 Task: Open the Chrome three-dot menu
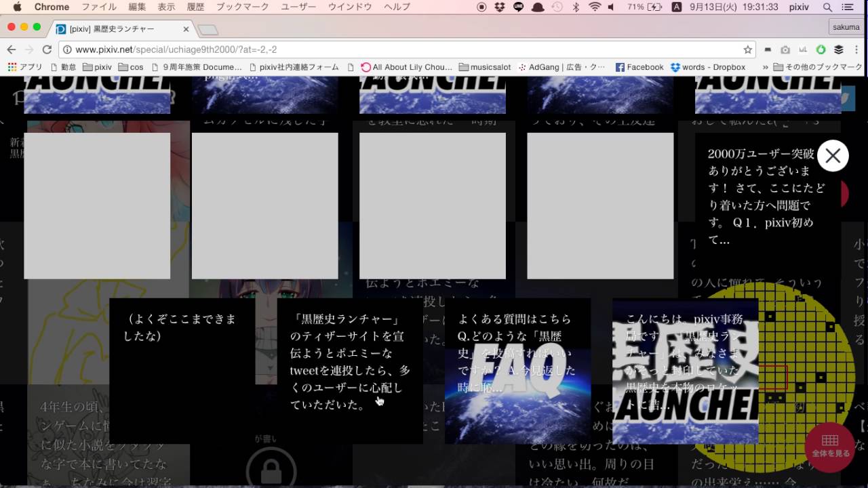(x=856, y=49)
